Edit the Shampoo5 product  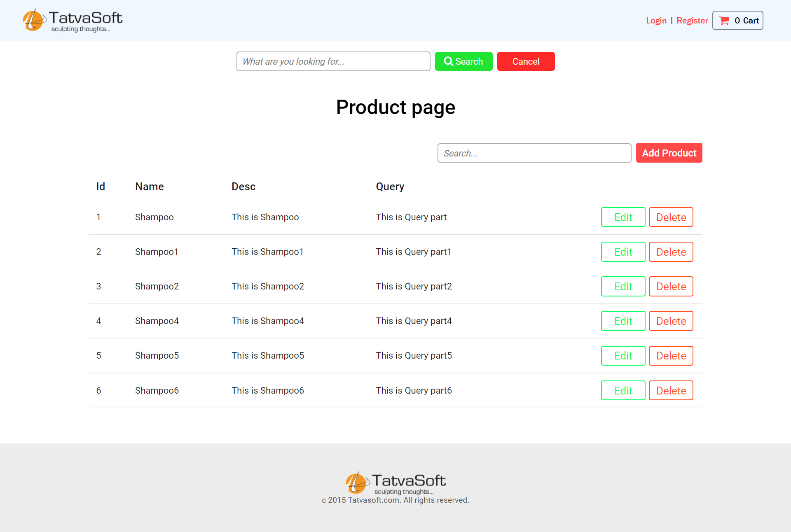623,355
